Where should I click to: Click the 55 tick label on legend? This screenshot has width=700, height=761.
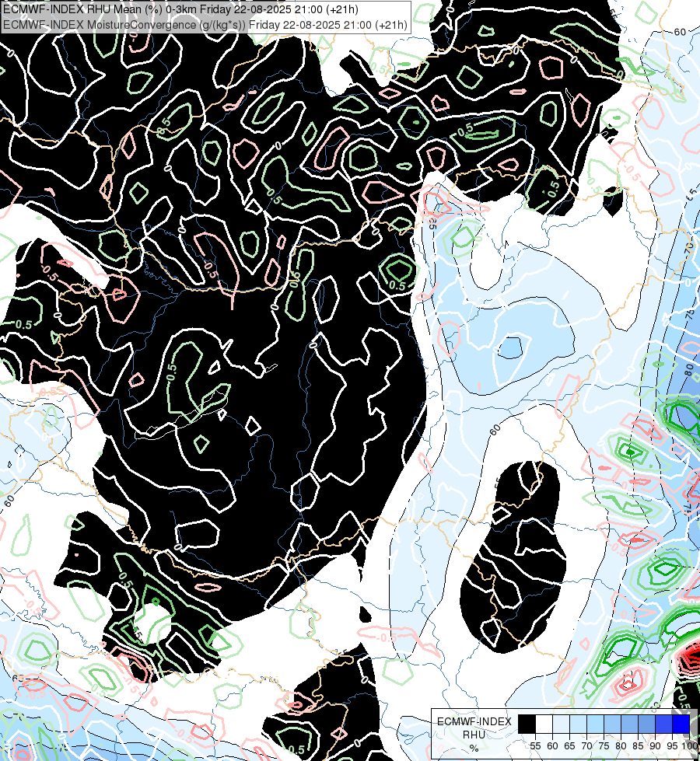click(535, 746)
